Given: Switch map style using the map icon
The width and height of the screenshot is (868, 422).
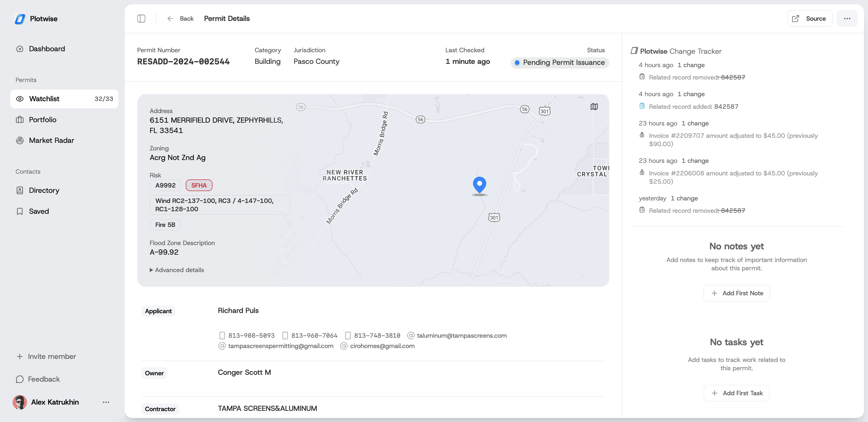Looking at the screenshot, I should click(594, 106).
